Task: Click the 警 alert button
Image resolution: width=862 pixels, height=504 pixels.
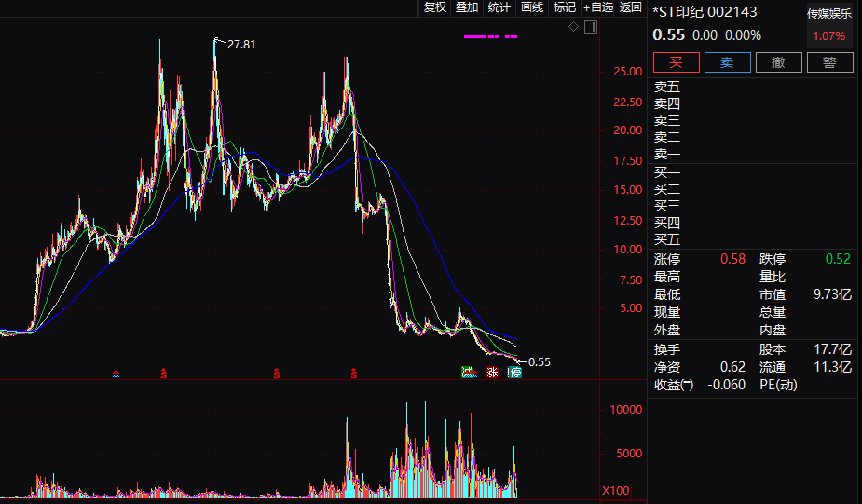Action: pos(830,62)
